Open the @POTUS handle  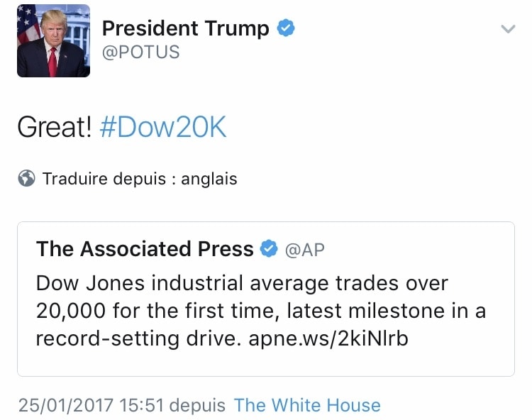coord(140,52)
